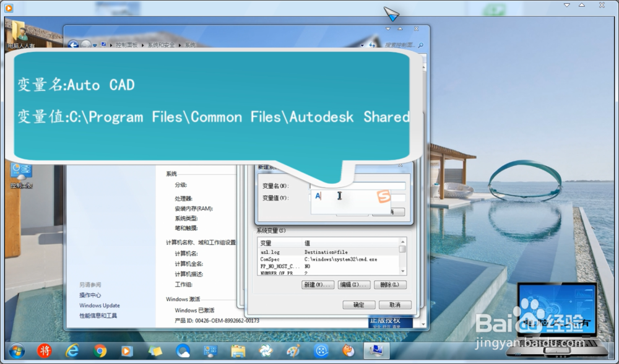Select the asl.log variable row

pyautogui.click(x=329, y=252)
